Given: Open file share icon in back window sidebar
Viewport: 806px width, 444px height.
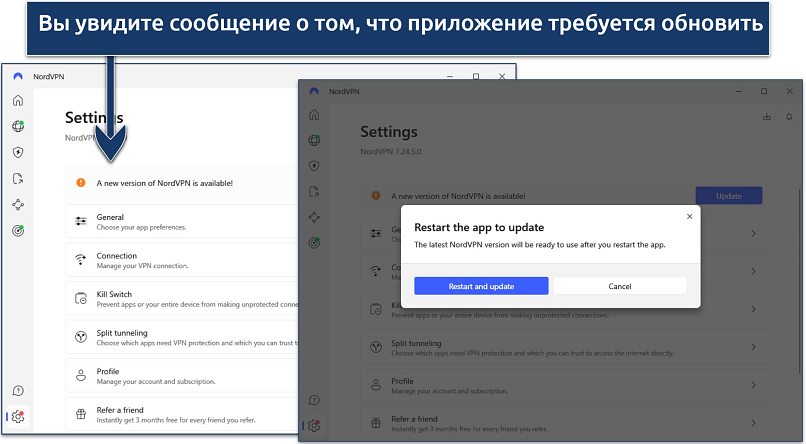Looking at the screenshot, I should tap(18, 178).
